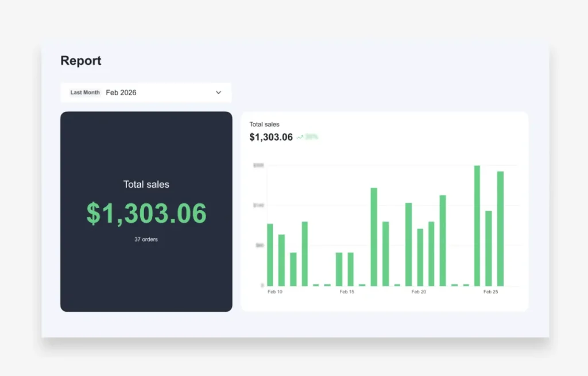The image size is (588, 376).
Task: Click the zero label on y-axis
Action: coord(262,285)
